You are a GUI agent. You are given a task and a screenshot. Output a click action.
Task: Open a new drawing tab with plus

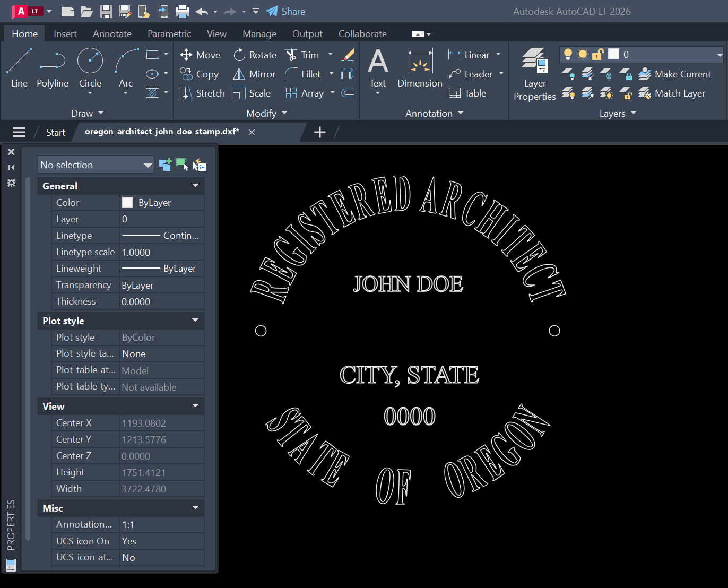(320, 132)
